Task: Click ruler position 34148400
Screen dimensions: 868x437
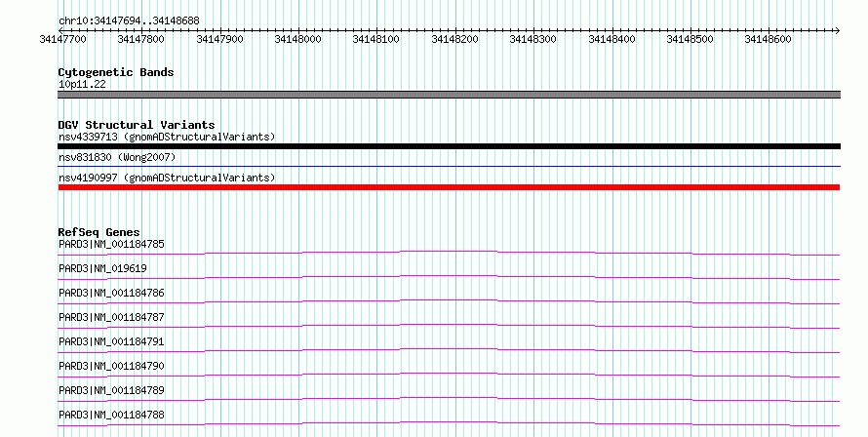Action: coord(612,39)
